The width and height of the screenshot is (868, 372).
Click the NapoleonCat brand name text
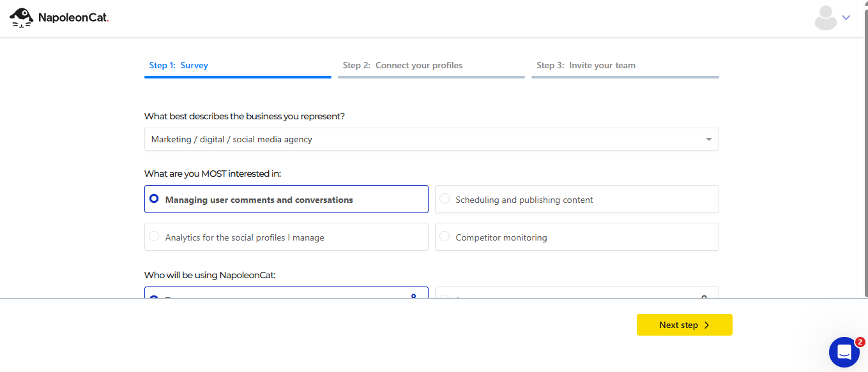click(73, 19)
